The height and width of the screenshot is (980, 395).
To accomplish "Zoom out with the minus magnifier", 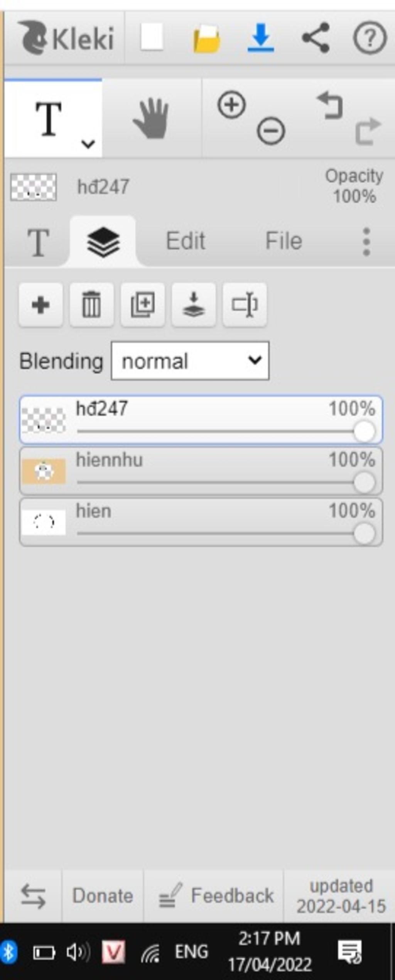I will [271, 131].
